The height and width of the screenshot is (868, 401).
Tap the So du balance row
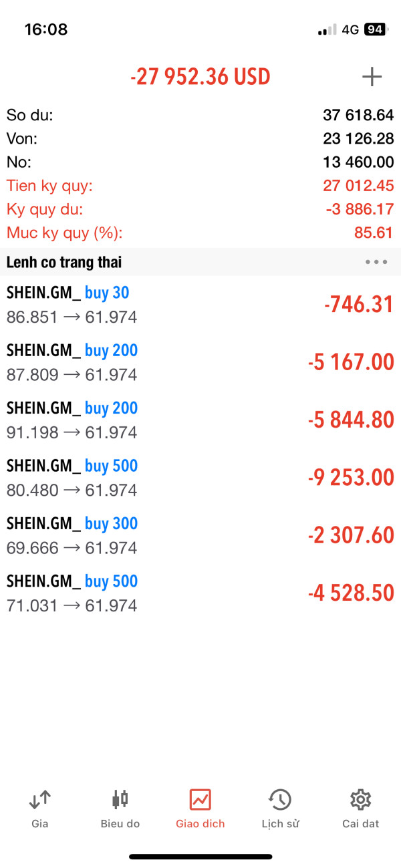point(200,115)
